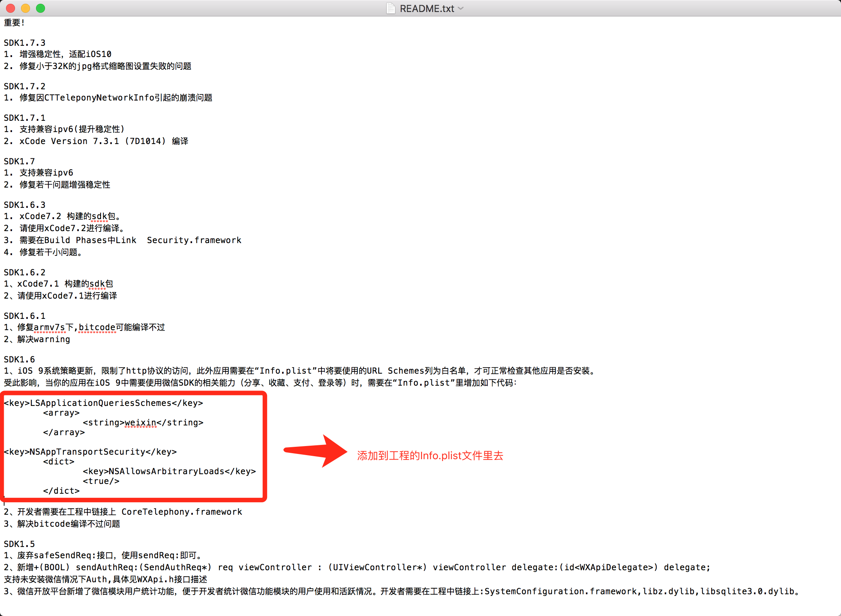Place cursor on SDK1.7.3 heading
841x616 pixels.
coord(25,43)
